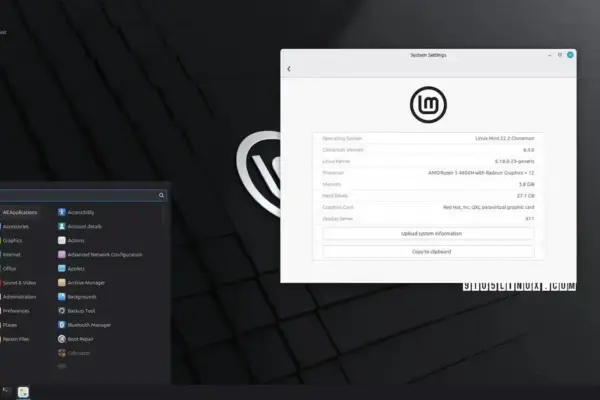Launch Archive Manager
This screenshot has height=400, width=600.
[x=81, y=282]
